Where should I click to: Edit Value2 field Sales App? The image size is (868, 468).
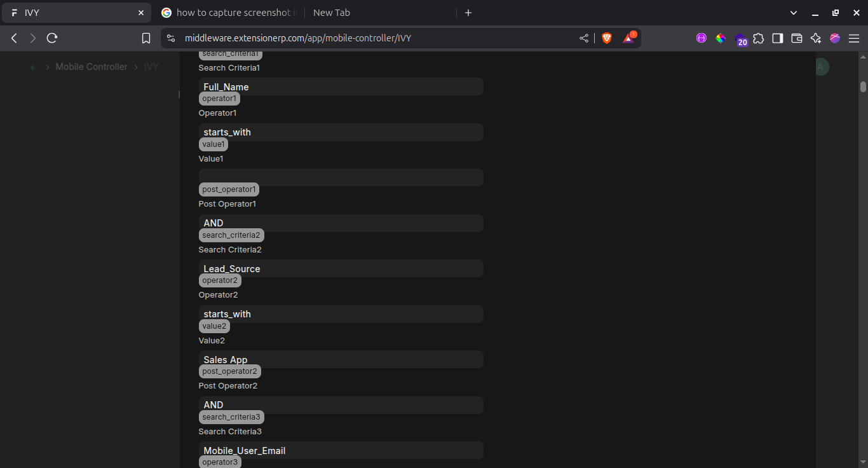[x=341, y=359]
